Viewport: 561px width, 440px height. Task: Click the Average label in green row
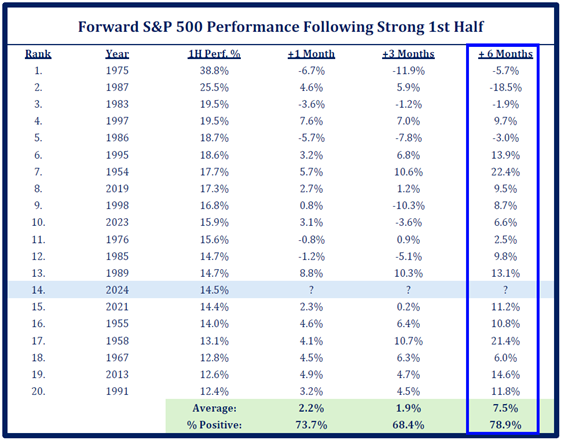click(214, 408)
